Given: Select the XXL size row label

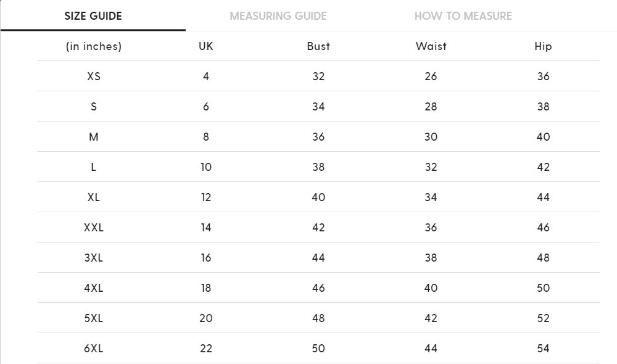Looking at the screenshot, I should (94, 228).
